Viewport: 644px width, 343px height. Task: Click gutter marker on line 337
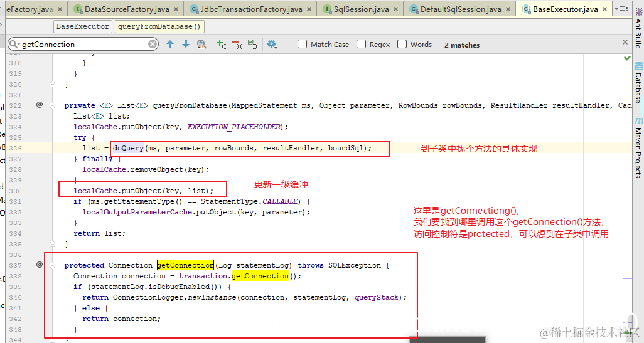click(40, 265)
